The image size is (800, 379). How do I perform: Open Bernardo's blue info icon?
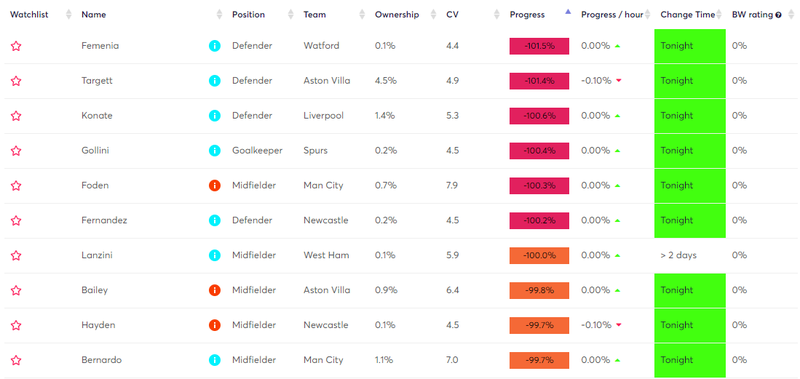point(215,360)
